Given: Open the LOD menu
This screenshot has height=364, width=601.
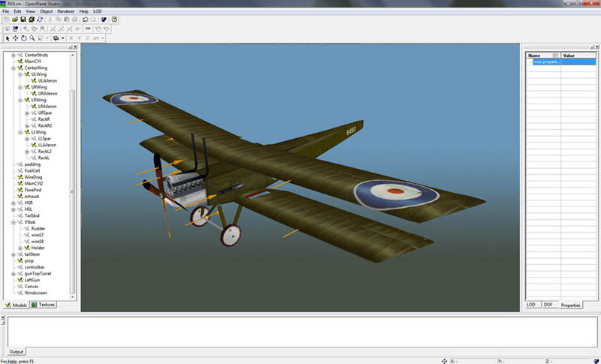Looking at the screenshot, I should point(98,11).
